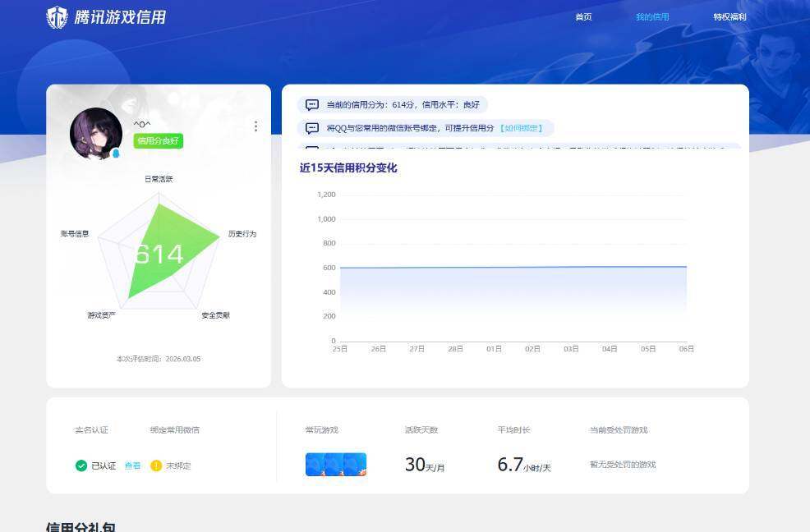Click the yellow 未绑定 warning icon

[x=156, y=465]
